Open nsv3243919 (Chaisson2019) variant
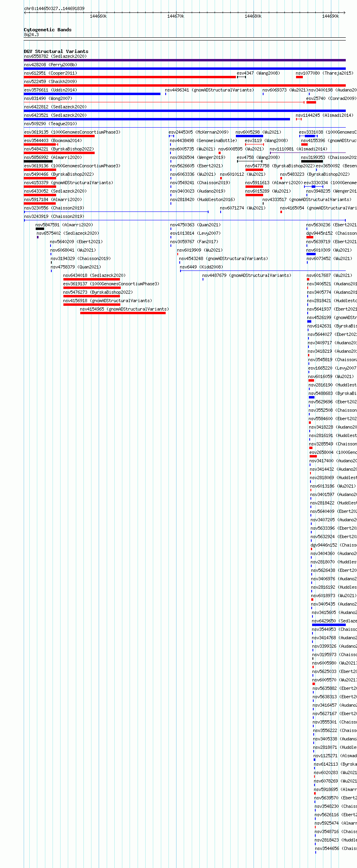357x868 pixels. [54, 216]
